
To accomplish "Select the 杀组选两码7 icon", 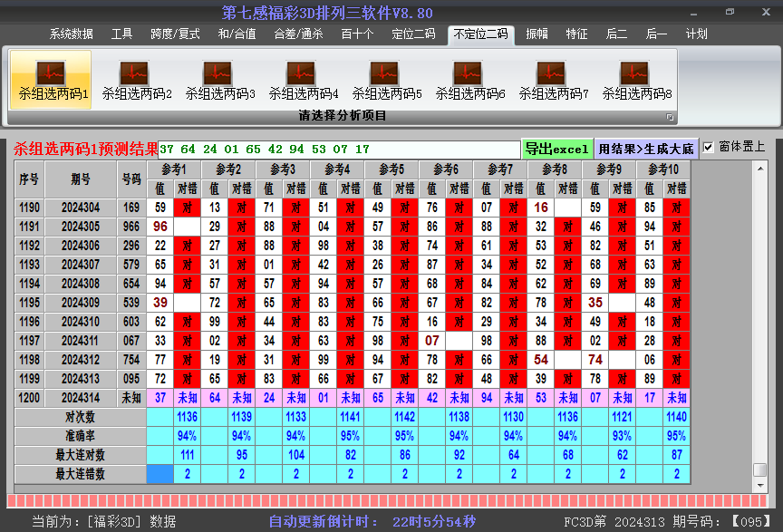I will pos(551,80).
